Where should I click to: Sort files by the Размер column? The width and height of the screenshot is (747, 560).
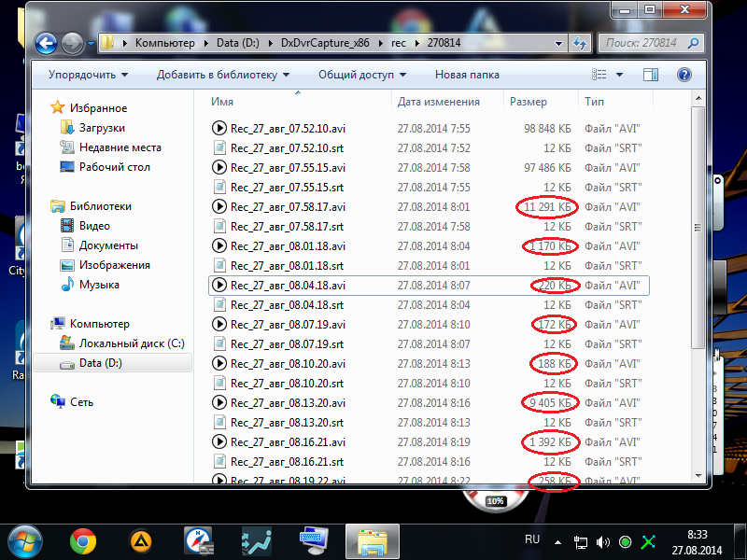529,102
